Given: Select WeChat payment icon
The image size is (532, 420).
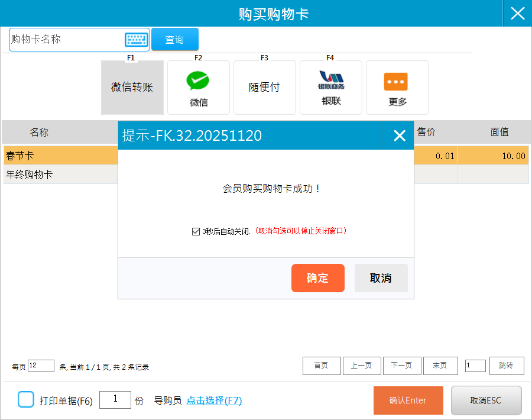Looking at the screenshot, I should coord(199,88).
